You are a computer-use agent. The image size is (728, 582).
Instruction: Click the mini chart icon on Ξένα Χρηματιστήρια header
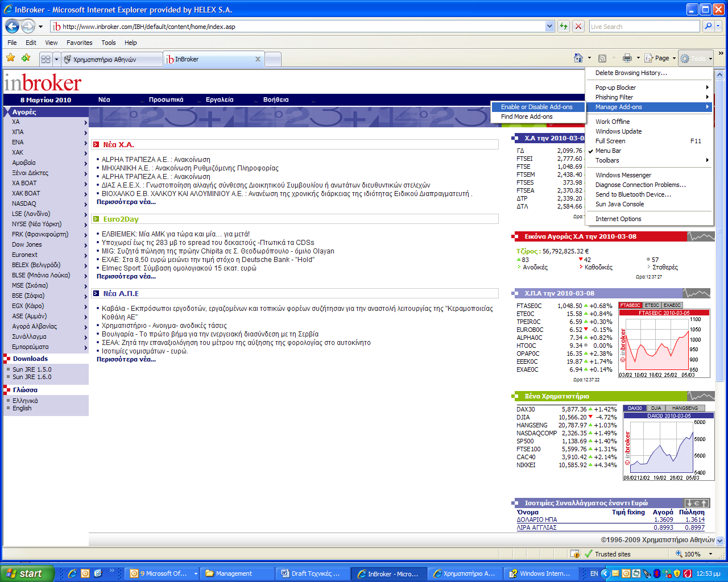pyautogui.click(x=701, y=396)
